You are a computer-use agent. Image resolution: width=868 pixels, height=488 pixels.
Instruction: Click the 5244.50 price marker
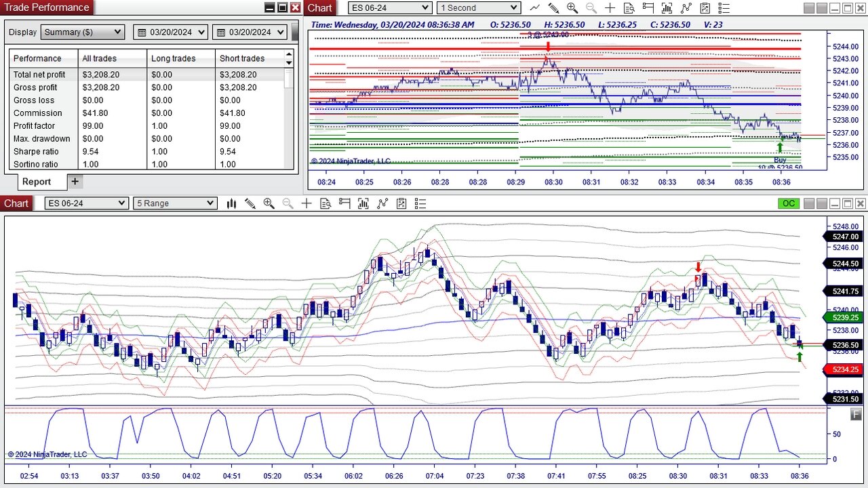(844, 264)
